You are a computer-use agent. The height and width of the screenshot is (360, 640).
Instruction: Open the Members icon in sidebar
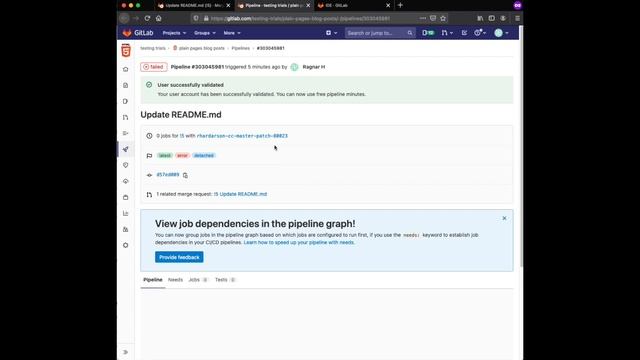[x=125, y=229]
